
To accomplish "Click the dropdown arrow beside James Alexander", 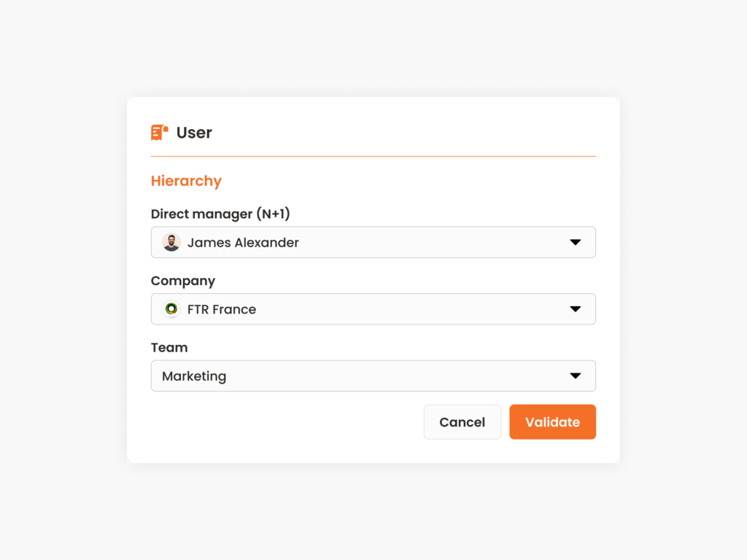I will click(576, 242).
